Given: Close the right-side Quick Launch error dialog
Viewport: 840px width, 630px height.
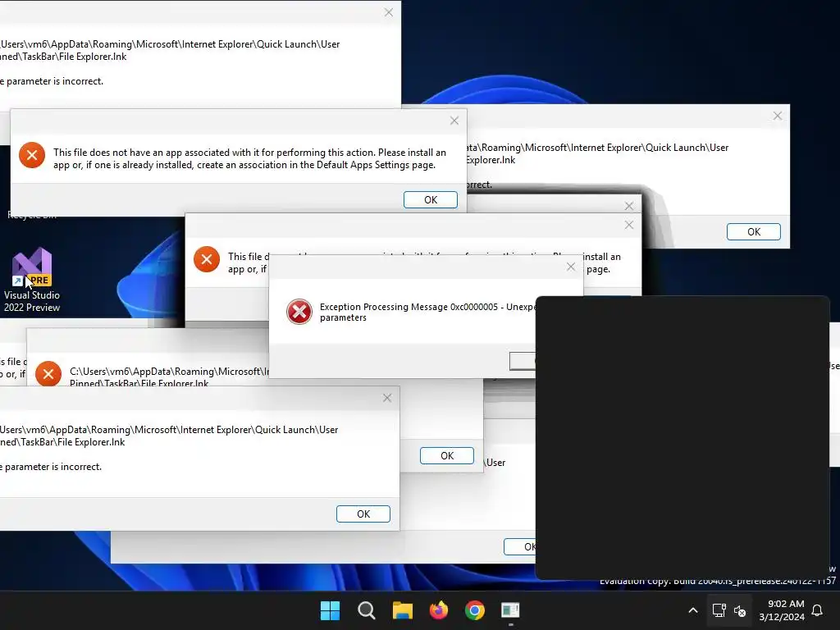Looking at the screenshot, I should [x=778, y=116].
